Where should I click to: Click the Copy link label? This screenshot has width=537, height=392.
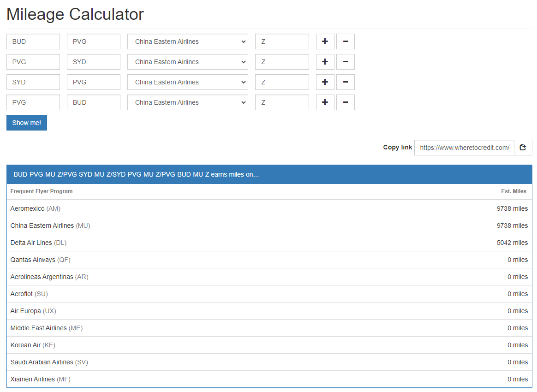398,147
